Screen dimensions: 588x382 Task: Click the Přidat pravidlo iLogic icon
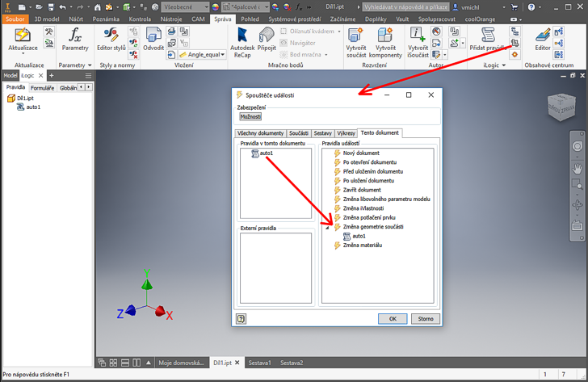(488, 37)
